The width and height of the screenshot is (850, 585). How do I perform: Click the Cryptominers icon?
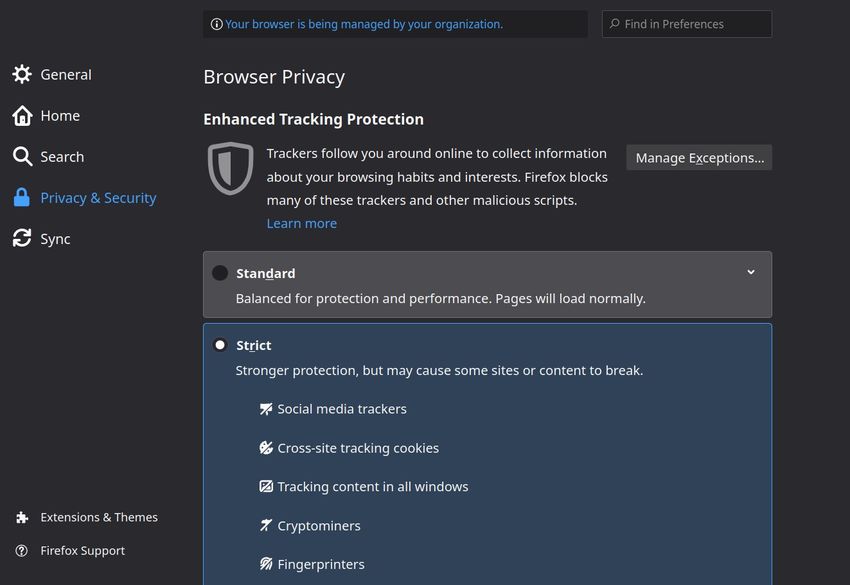coord(266,525)
